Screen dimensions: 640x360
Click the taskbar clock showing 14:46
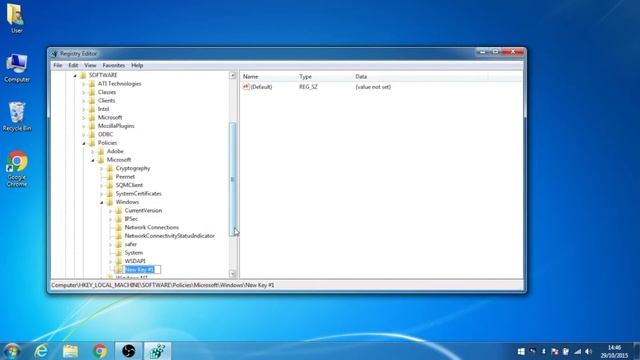(x=614, y=351)
